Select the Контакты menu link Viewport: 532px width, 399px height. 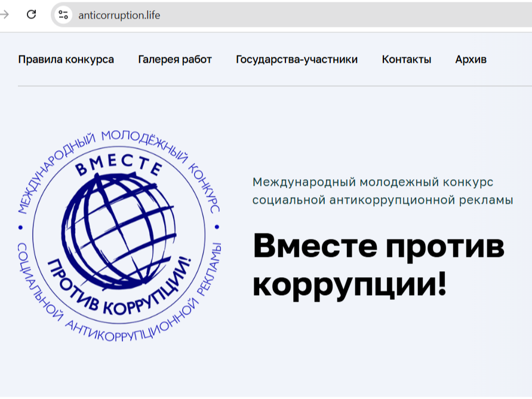[x=407, y=59]
